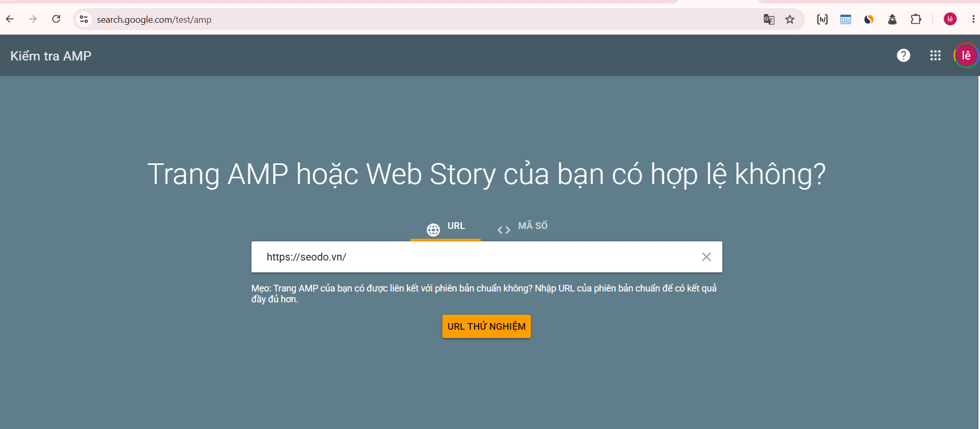
Task: Open Chrome three-dot menu
Action: tap(973, 19)
